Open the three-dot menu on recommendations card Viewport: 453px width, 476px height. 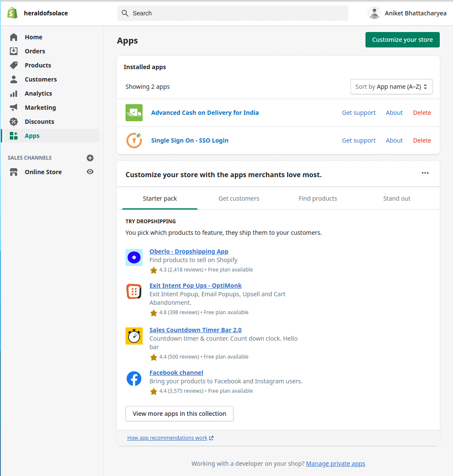425,173
